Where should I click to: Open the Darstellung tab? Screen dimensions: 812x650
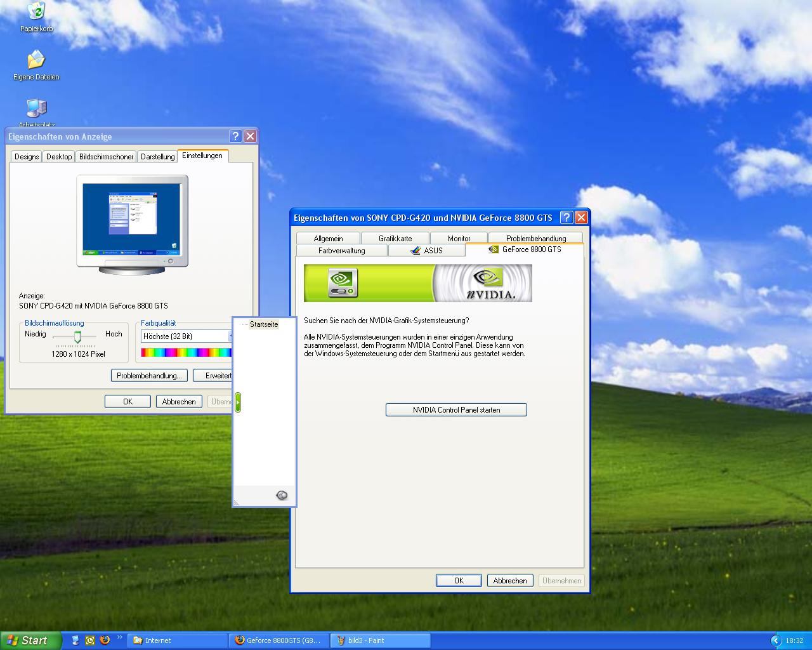pyautogui.click(x=157, y=157)
